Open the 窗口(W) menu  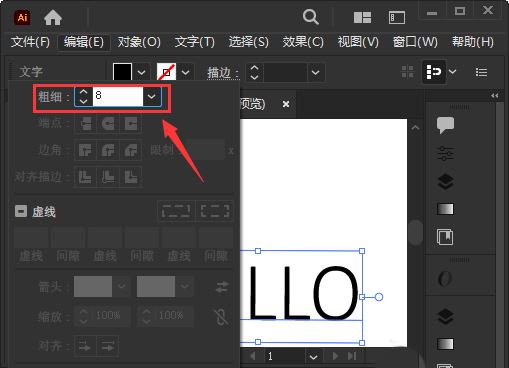click(x=415, y=42)
